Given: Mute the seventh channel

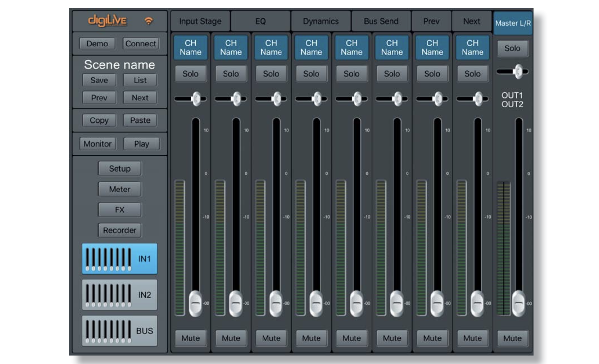Looking at the screenshot, I should click(432, 338).
